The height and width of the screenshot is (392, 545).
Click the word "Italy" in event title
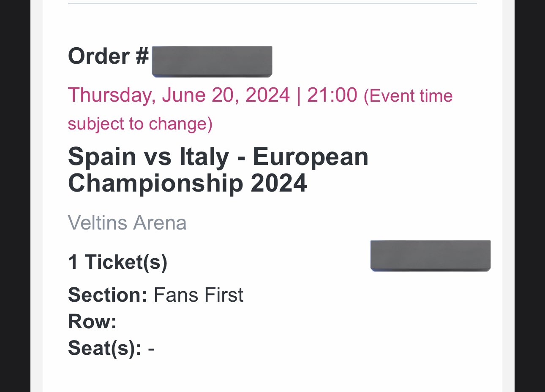204,157
